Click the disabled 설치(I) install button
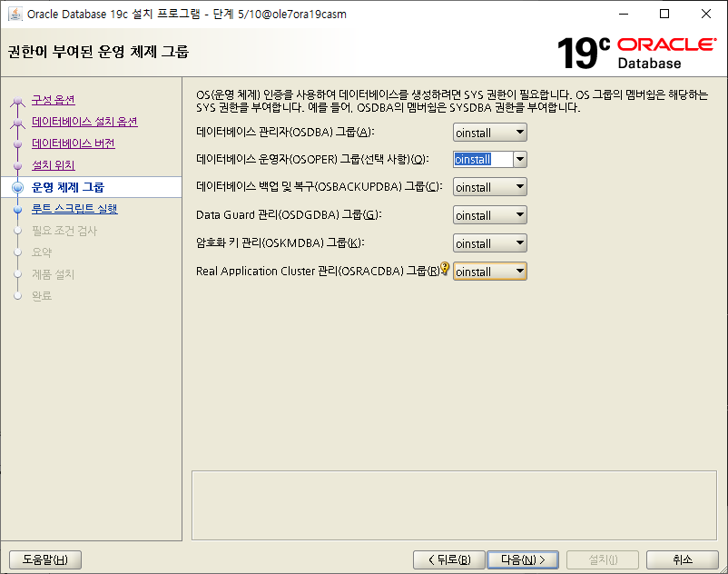 click(603, 559)
